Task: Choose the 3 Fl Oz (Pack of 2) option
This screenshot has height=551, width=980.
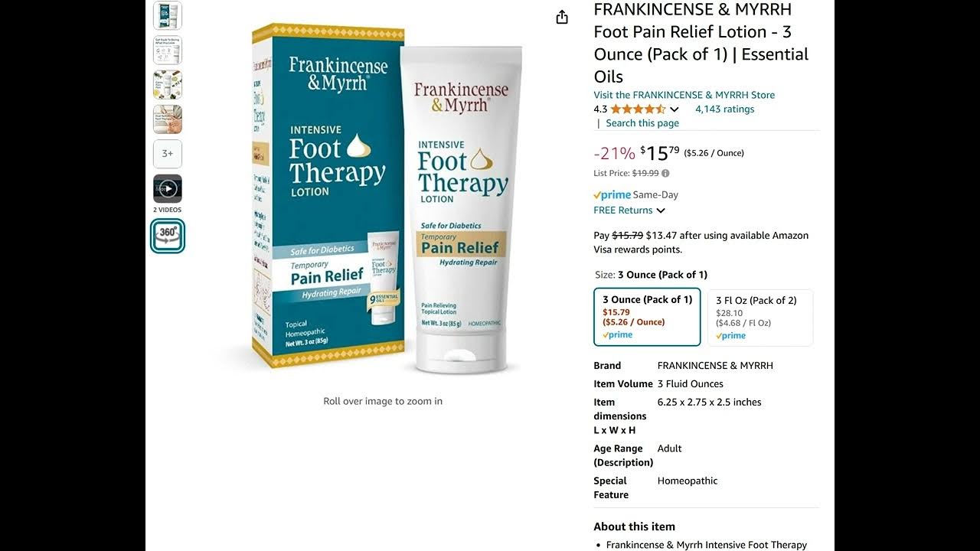Action: pyautogui.click(x=759, y=318)
